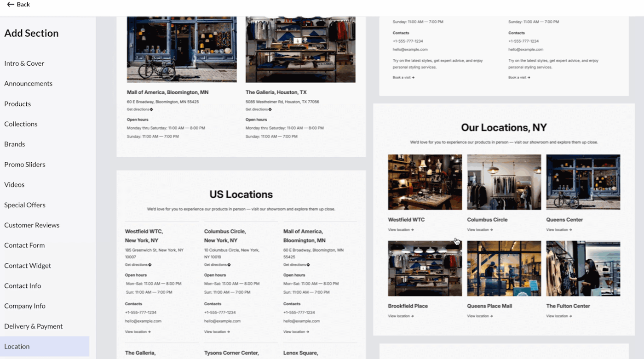This screenshot has height=359, width=644.
Task: Open the Products section category
Action: point(17,103)
